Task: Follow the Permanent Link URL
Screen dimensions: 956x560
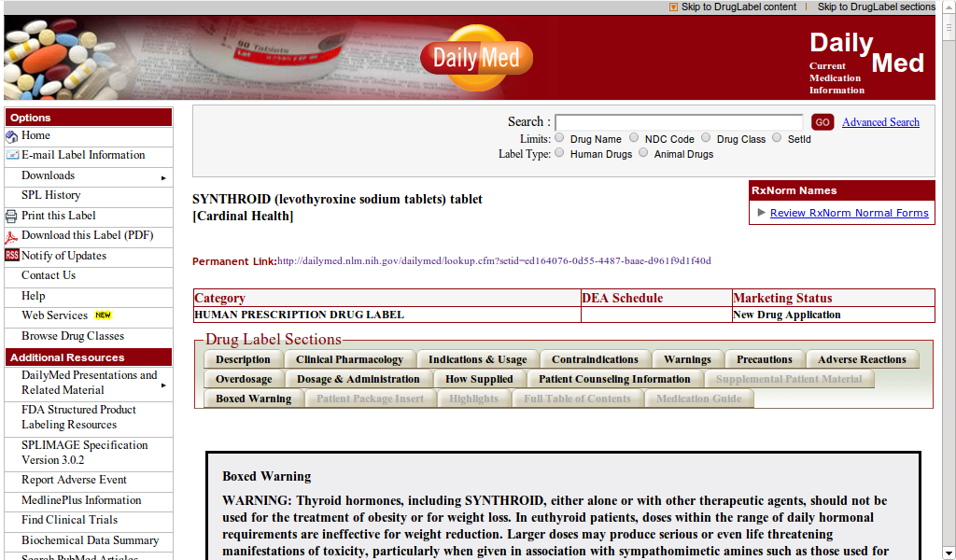Action: [x=494, y=260]
